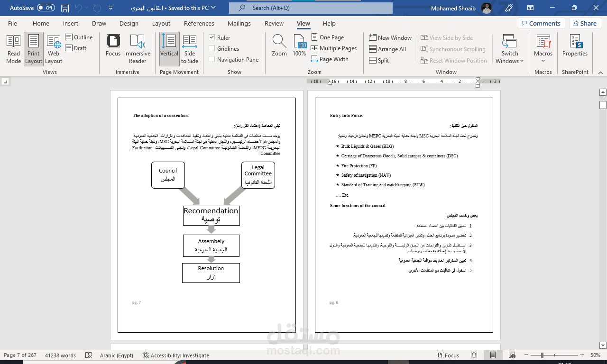Open Customize Quick Access Toolbar dropdown
Image resolution: width=607 pixels, height=364 pixels.
(x=110, y=8)
